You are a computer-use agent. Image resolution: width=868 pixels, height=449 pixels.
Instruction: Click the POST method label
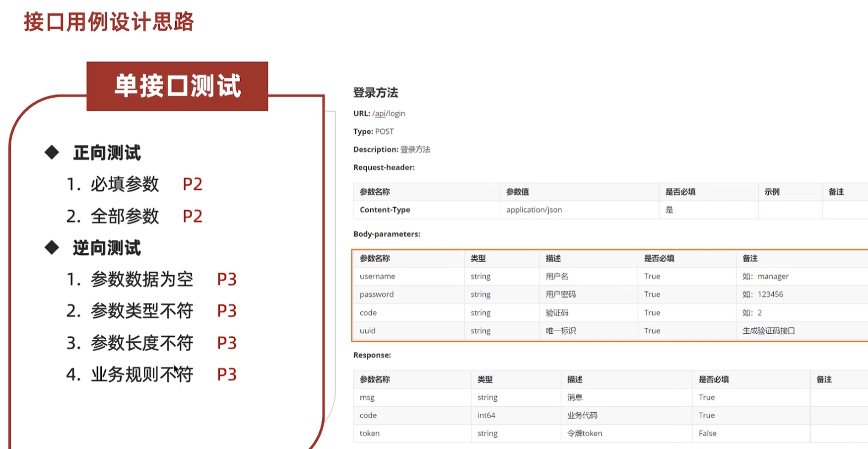click(386, 131)
